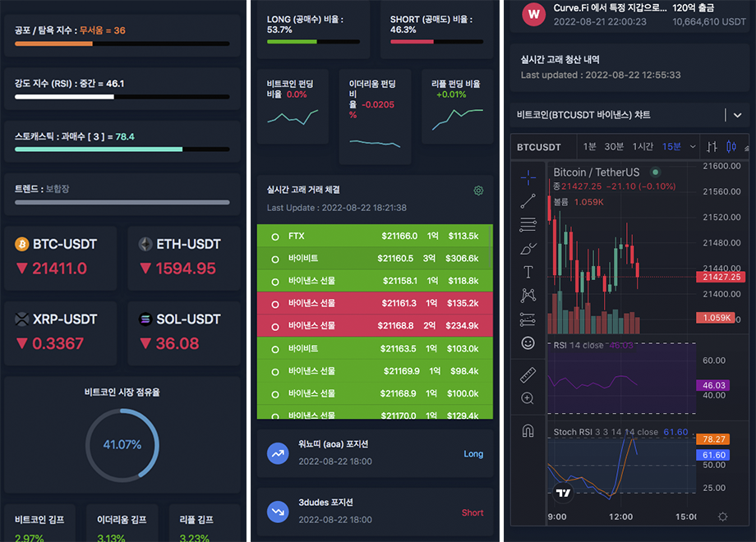Open the 3dudes Short position entry

(x=375, y=511)
